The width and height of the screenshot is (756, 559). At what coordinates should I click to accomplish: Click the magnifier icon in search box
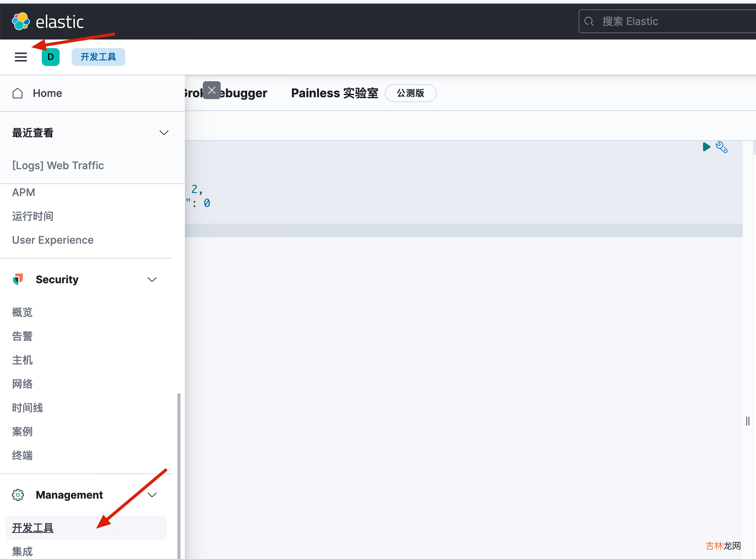click(x=589, y=21)
